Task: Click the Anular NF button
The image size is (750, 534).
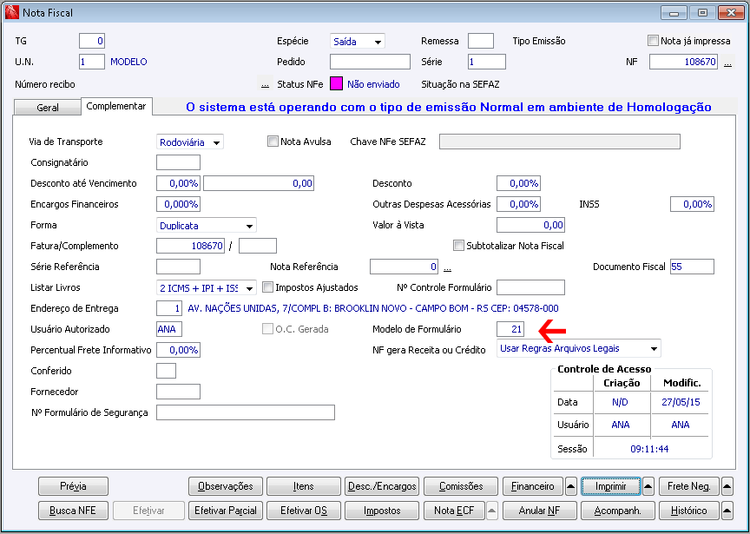Action: 540,511
